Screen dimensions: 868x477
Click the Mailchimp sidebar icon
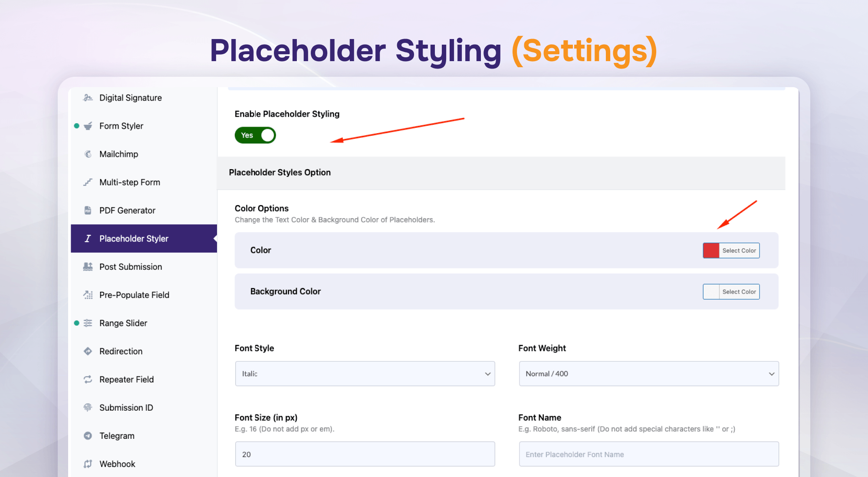[x=88, y=154]
